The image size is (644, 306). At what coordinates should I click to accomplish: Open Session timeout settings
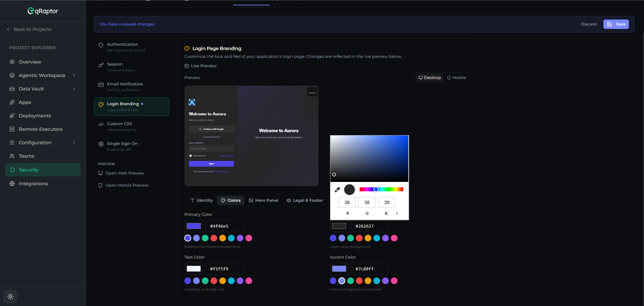[132, 67]
